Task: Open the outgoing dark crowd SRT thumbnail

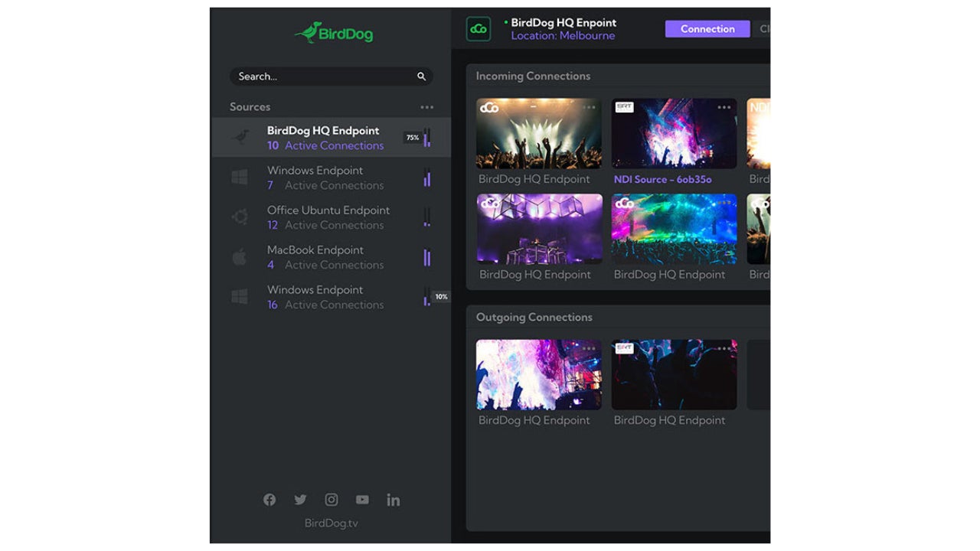Action: 675,375
